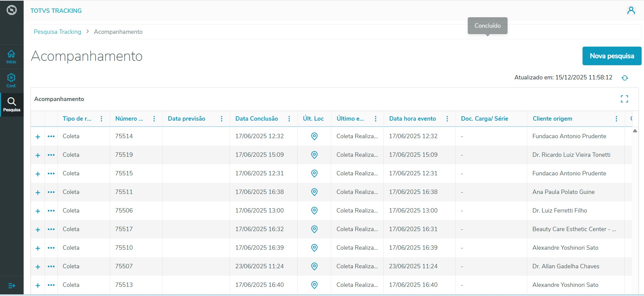
Task: Click the refresh icon beside update time
Action: point(625,78)
